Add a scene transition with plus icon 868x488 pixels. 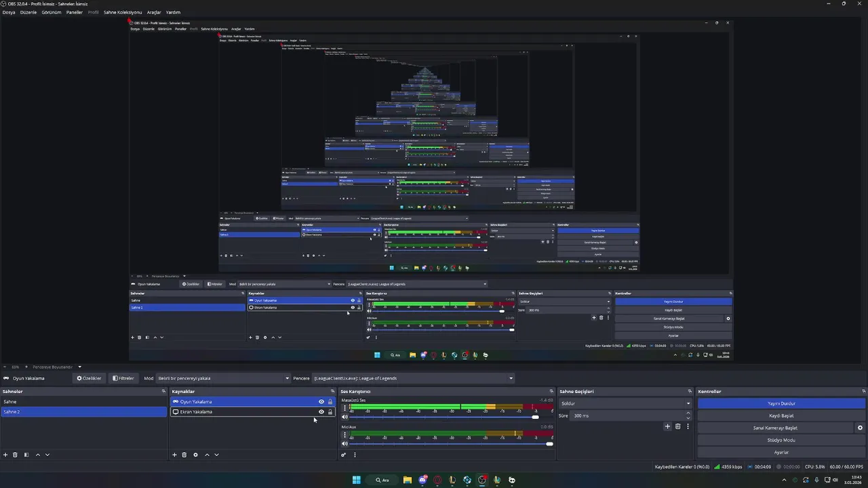[x=667, y=426]
